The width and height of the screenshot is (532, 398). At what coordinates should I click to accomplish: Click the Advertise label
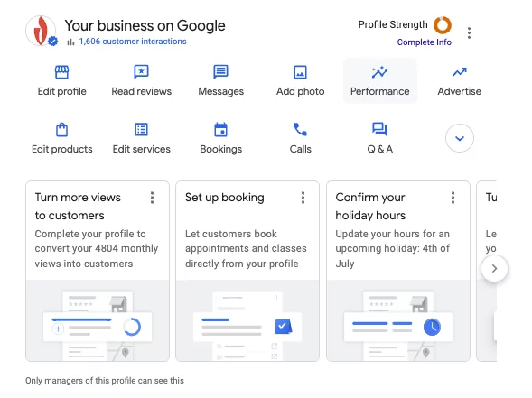(x=459, y=91)
